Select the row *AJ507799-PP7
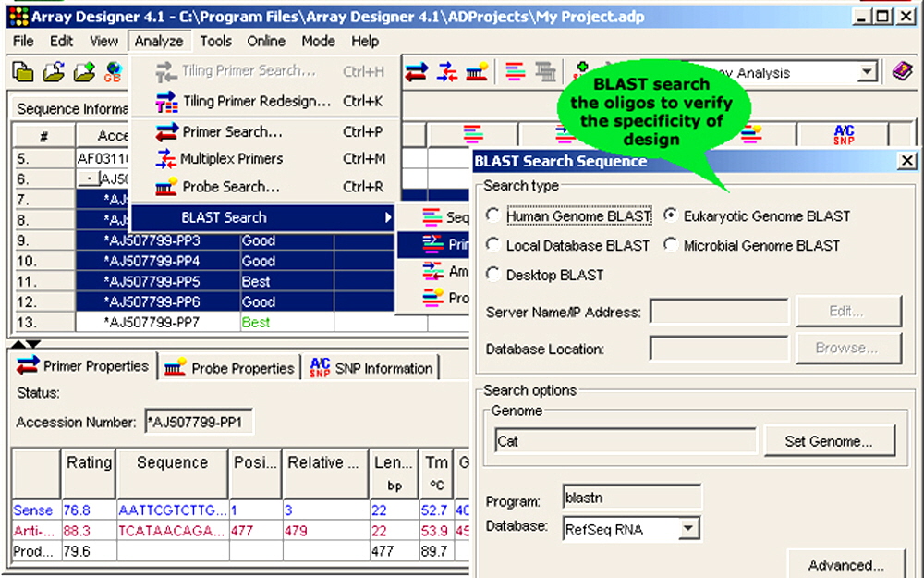Screen dimensions: 924x578 (x=152, y=323)
